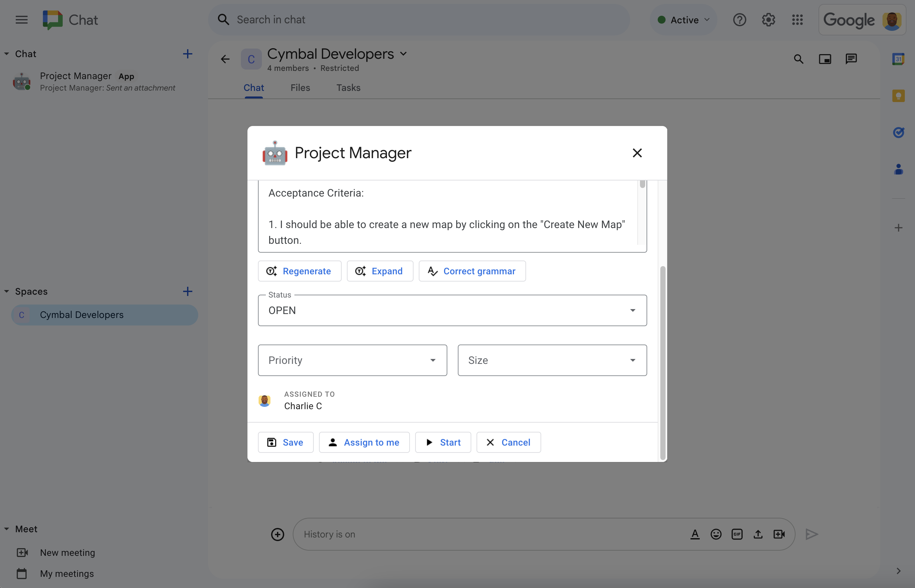Click the Correct grammar icon

tap(433, 271)
